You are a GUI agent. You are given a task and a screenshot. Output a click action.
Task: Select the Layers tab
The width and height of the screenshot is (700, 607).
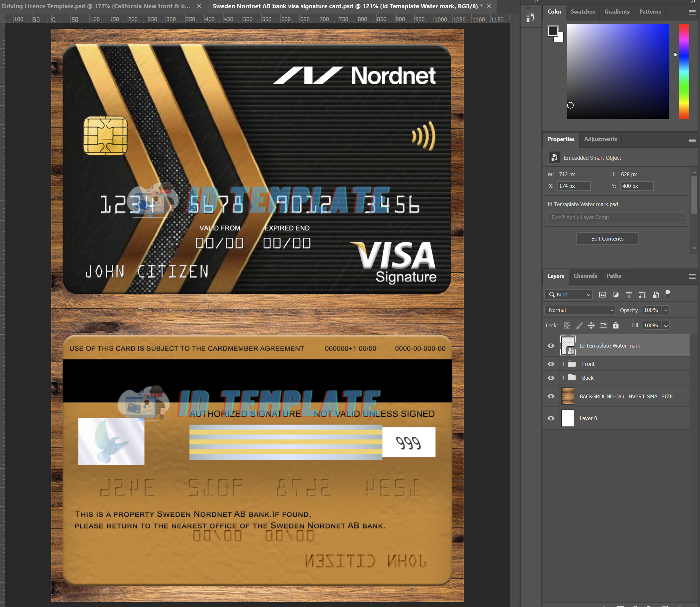(x=556, y=276)
